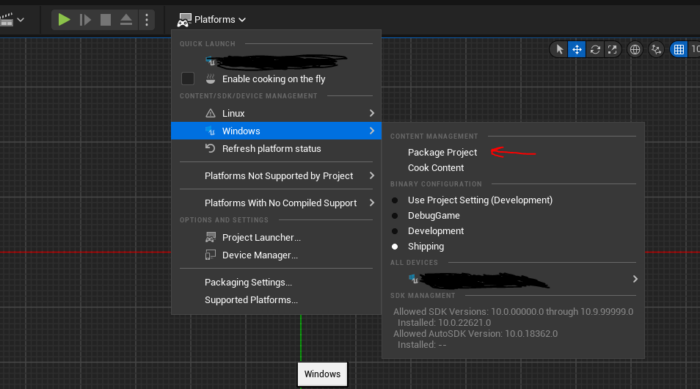The height and width of the screenshot is (389, 700).
Task: Click the chevron arrow on Windows row
Action: (x=371, y=131)
